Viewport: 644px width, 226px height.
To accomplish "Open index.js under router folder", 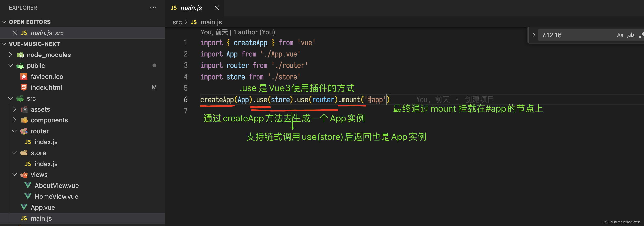I will [46, 142].
